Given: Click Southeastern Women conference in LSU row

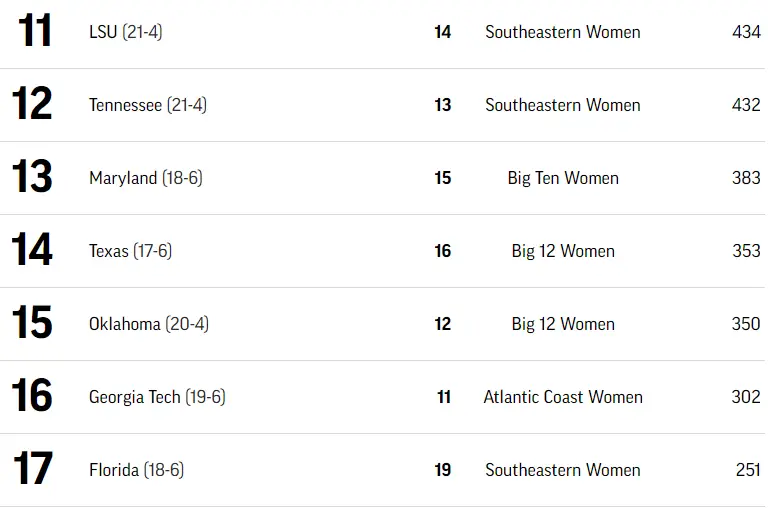Looking at the screenshot, I should tap(563, 32).
